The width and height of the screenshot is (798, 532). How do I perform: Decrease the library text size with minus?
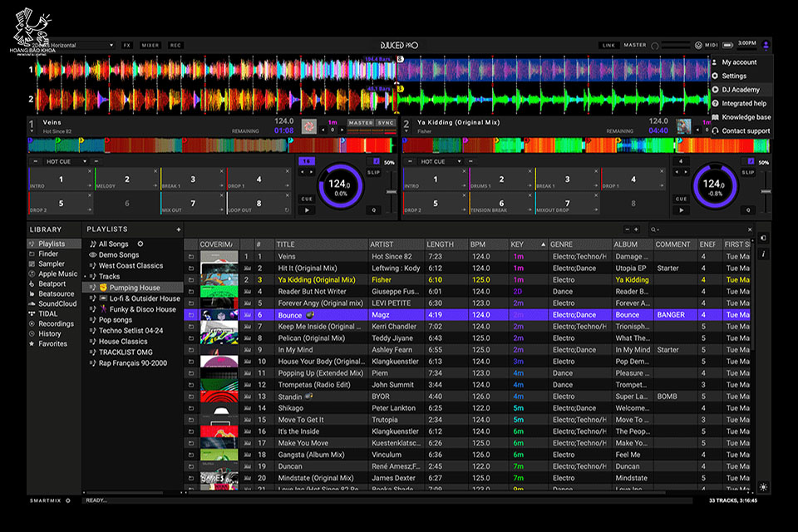627,229
